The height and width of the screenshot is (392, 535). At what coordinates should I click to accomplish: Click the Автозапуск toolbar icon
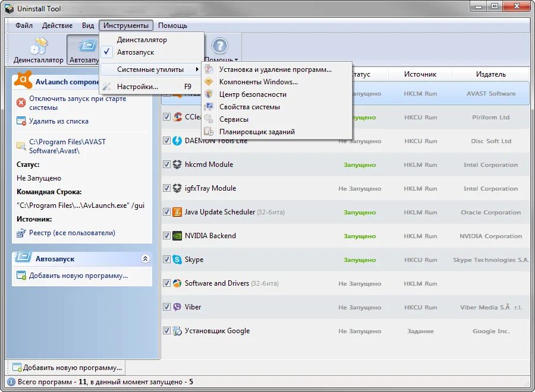coord(88,46)
